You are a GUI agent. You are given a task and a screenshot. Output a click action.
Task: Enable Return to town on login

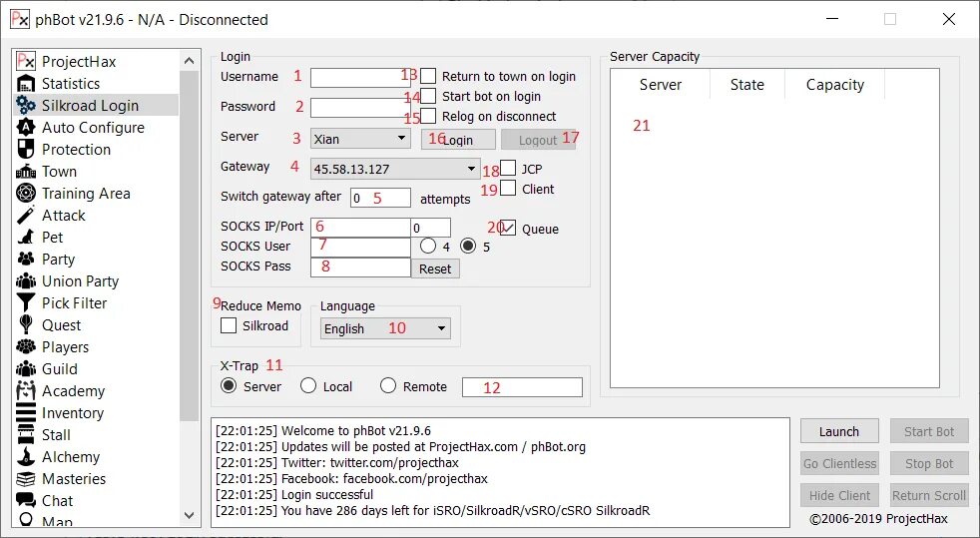pos(428,76)
